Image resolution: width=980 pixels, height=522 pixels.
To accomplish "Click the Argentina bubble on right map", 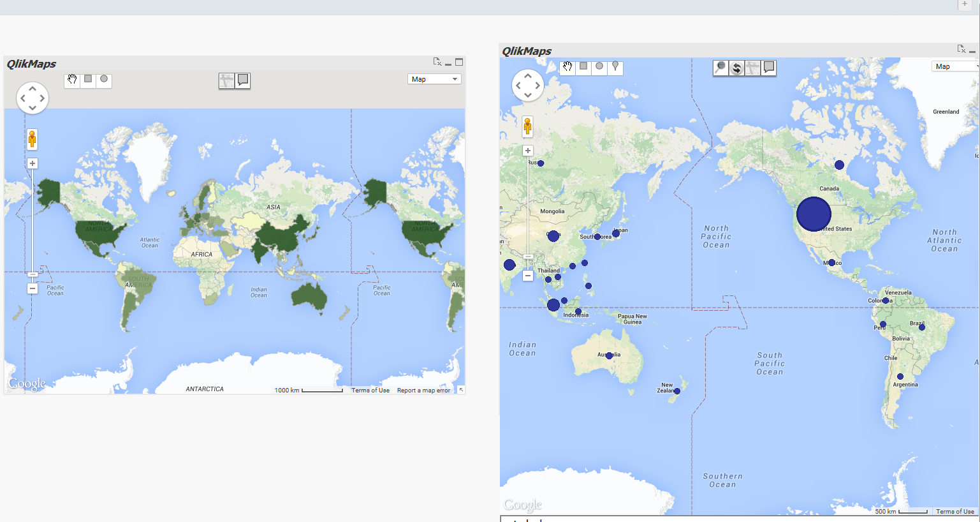I will (900, 377).
